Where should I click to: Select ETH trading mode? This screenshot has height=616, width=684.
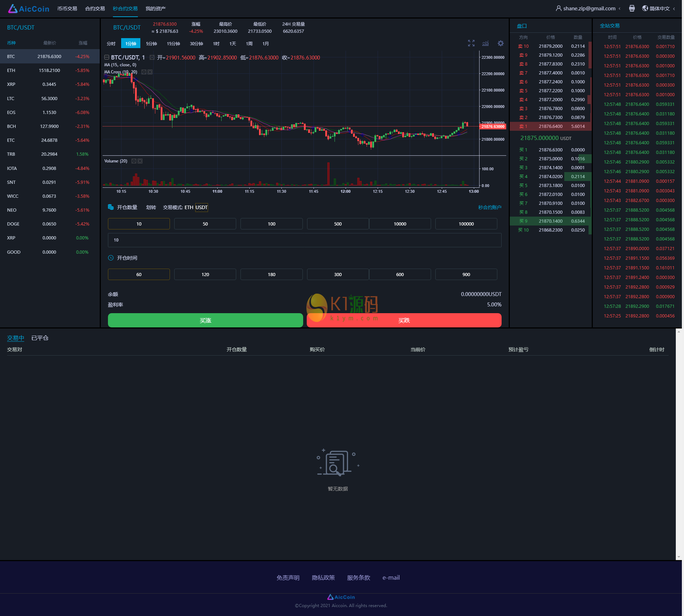pyautogui.click(x=189, y=207)
